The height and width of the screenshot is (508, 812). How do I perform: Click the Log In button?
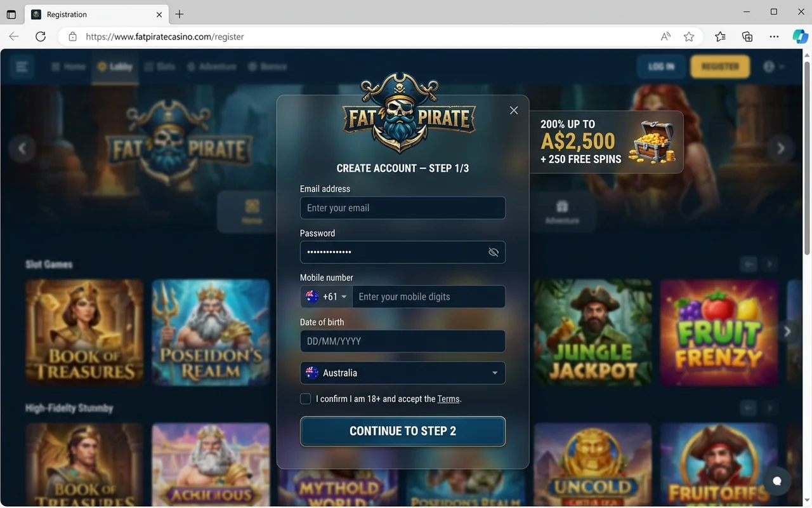pyautogui.click(x=661, y=67)
